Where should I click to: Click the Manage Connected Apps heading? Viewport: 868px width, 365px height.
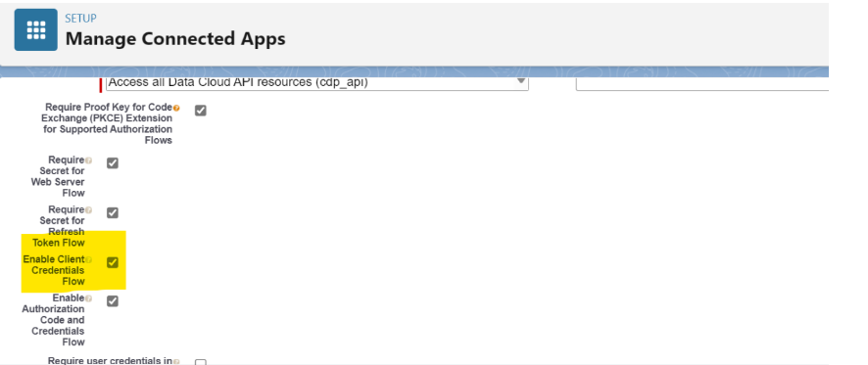coord(175,39)
